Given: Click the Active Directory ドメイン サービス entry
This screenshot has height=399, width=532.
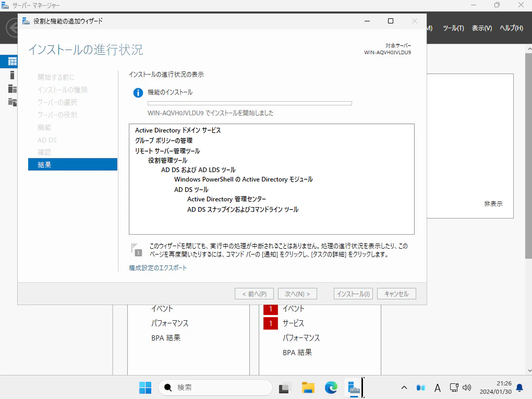Looking at the screenshot, I should click(178, 130).
